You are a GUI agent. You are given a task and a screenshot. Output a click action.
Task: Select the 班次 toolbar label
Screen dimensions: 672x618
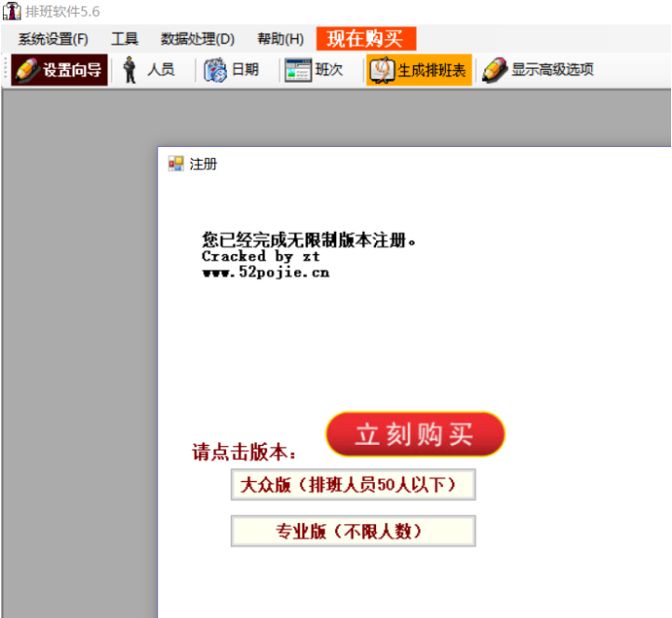tap(329, 70)
